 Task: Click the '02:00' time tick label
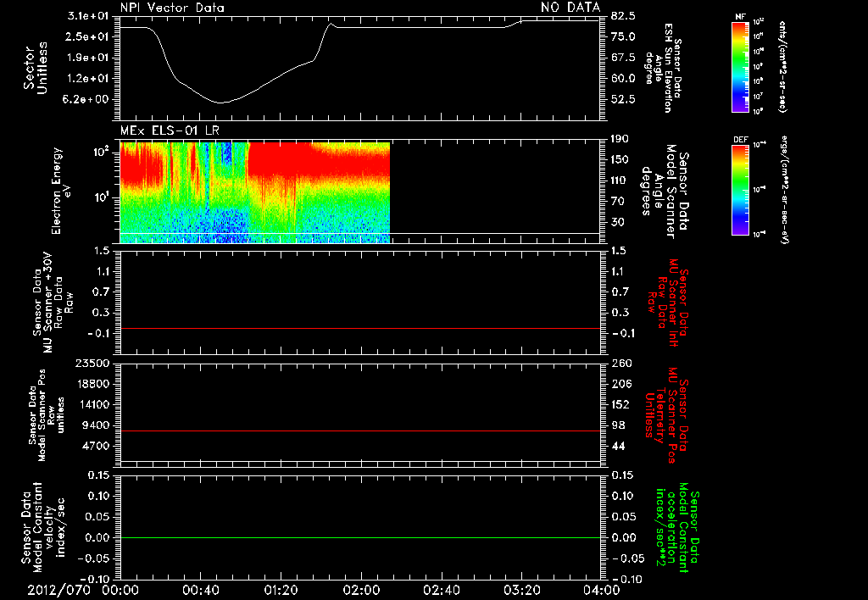pyautogui.click(x=361, y=590)
